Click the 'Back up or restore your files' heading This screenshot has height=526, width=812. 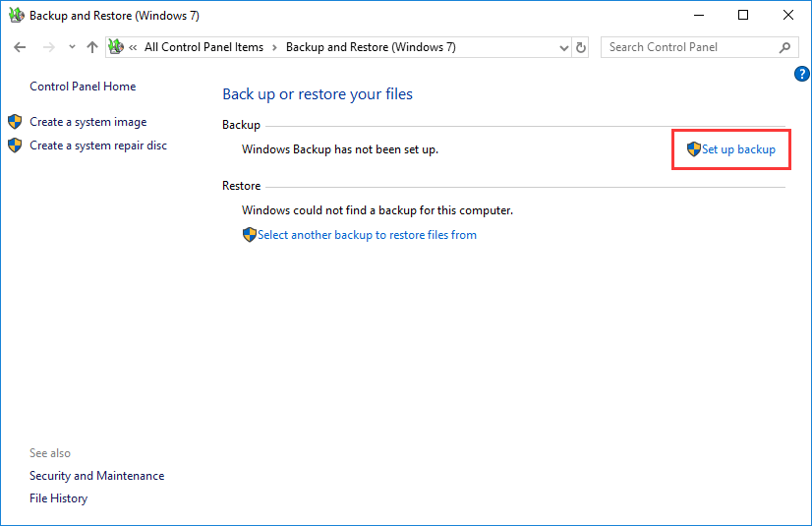[x=318, y=94]
